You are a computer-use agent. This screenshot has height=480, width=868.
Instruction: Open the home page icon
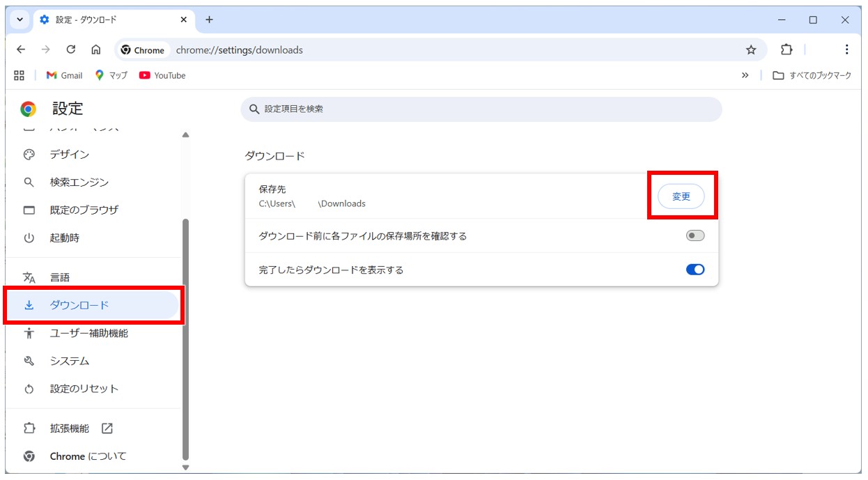coord(97,49)
